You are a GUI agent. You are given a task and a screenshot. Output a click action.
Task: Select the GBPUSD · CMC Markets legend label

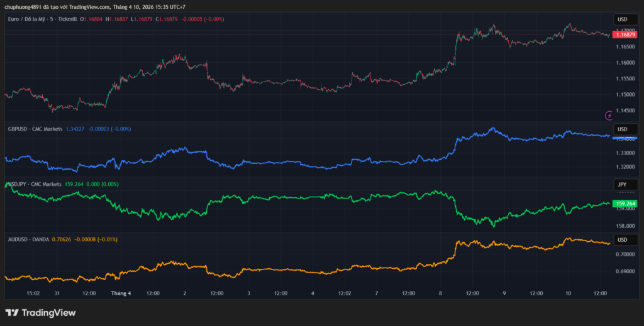pyautogui.click(x=35, y=129)
